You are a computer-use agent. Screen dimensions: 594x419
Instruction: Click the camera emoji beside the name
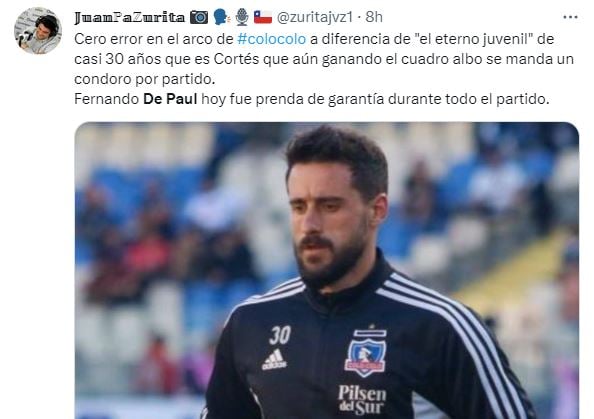click(x=199, y=17)
